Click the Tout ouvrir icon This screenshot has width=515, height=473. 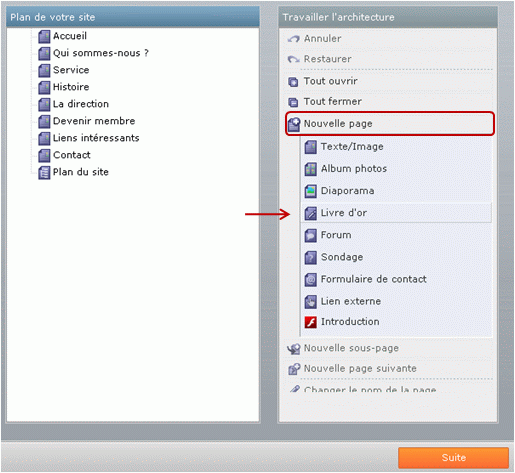click(x=293, y=82)
